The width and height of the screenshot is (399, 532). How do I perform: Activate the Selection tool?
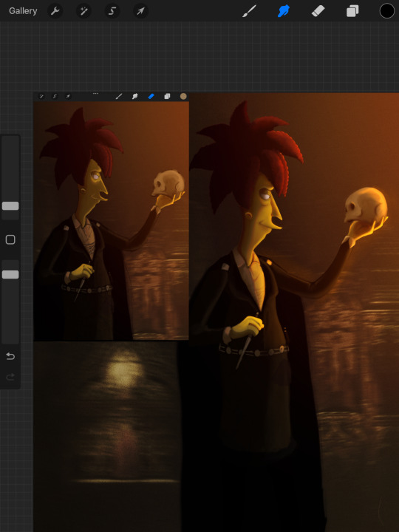click(112, 11)
